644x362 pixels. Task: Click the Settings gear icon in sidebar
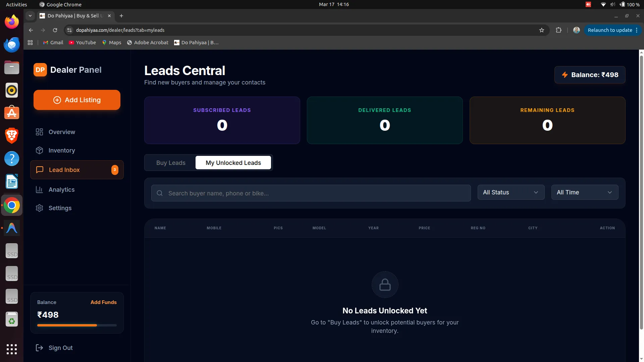point(39,208)
